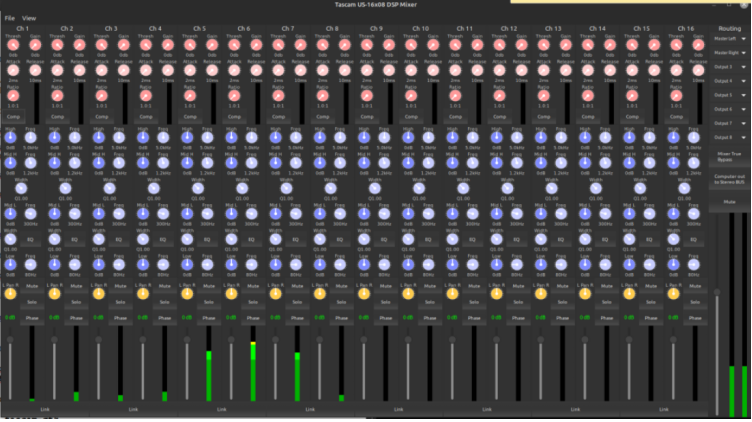Link channels 15 and 16
This screenshot has width=752, height=422.
(x=664, y=410)
